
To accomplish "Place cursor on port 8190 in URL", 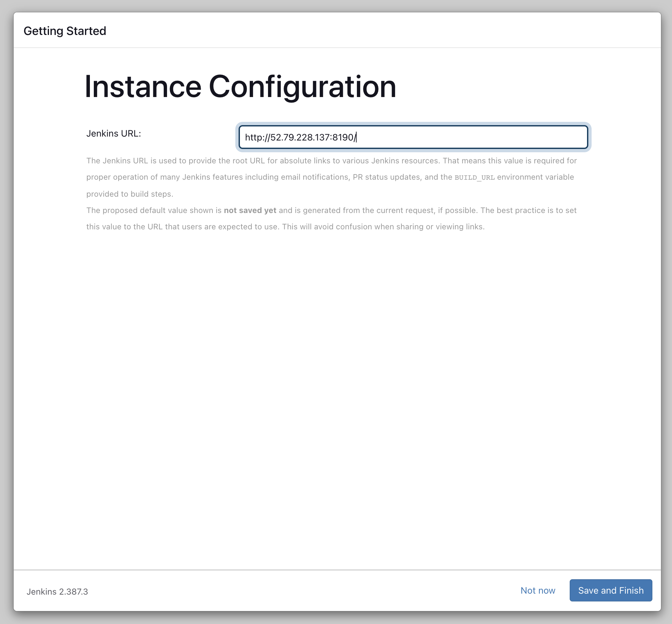I will 343,138.
